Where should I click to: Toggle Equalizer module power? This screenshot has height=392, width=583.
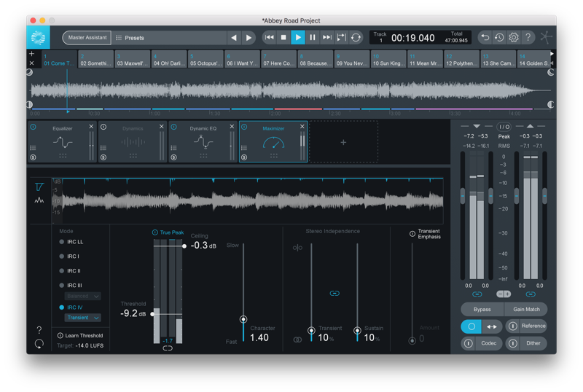(x=33, y=128)
